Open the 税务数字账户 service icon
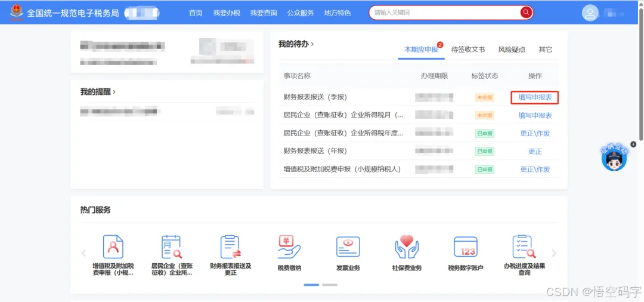Viewport: 644px width, 302px height. 465,246
